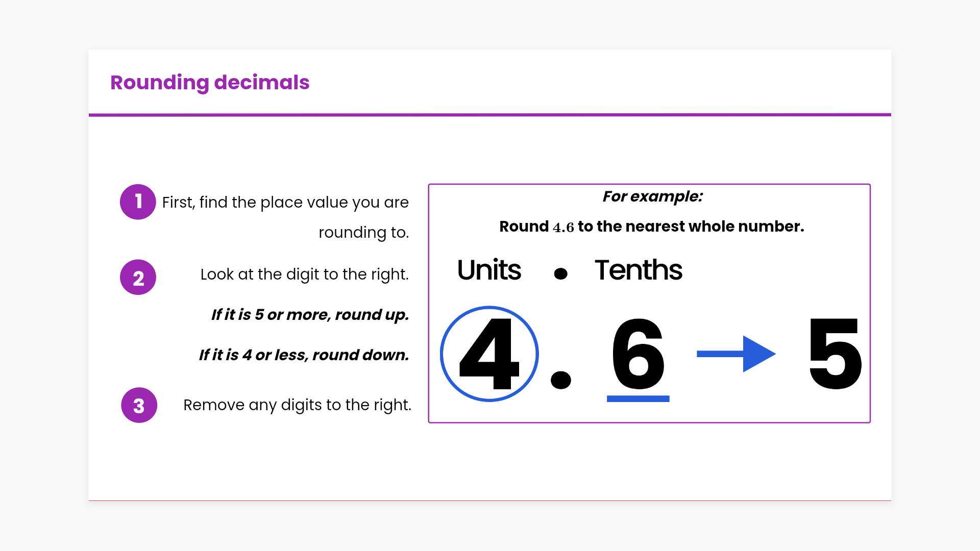Viewport: 980px width, 551px height.
Task: Select the "Tenths" column label
Action: pyautogui.click(x=638, y=270)
